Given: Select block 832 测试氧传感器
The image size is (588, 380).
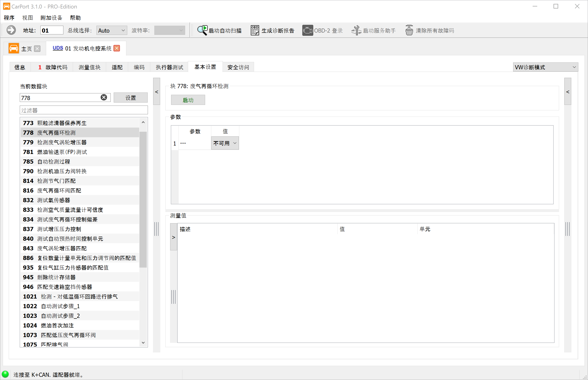Looking at the screenshot, I should click(x=80, y=200).
